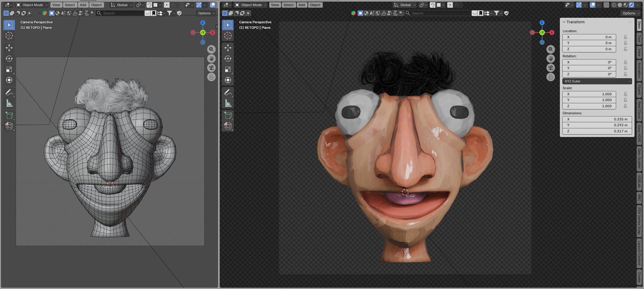This screenshot has width=644, height=289.
Task: Select the Cursor tool in right viewport
Action: coord(228,35)
